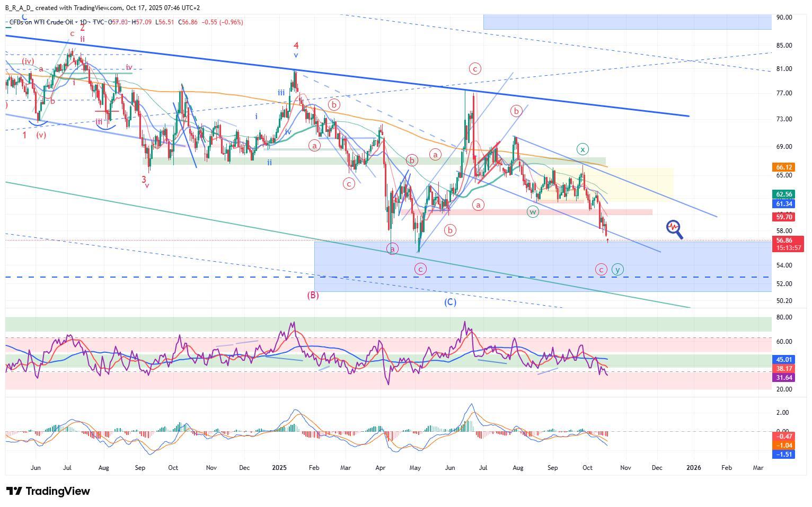812x507 pixels.
Task: Select the green circled x wave label
Action: (582, 149)
